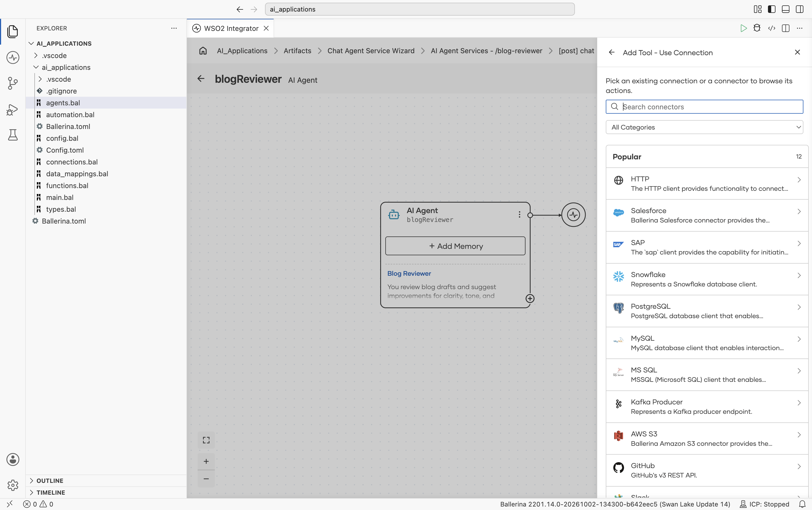Click the Search connectors input field
Image resolution: width=812 pixels, height=510 pixels.
704,107
